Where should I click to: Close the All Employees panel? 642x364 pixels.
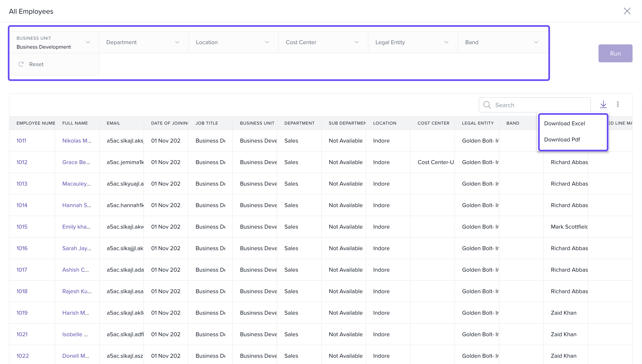point(627,11)
